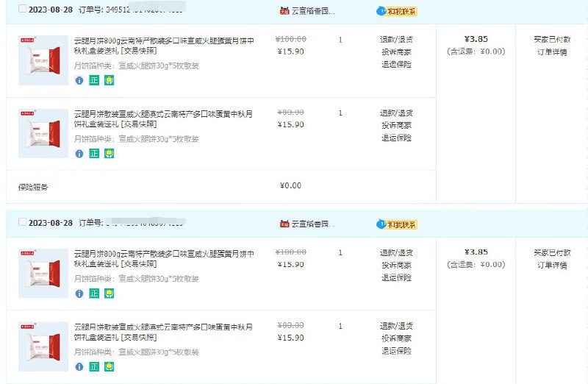Open shop 云宣稻香园 in second order header
Image resolution: width=588 pixels, height=384 pixels.
click(313, 224)
